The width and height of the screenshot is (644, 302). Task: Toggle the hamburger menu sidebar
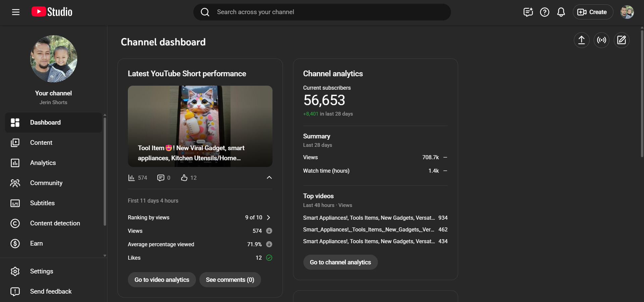16,12
